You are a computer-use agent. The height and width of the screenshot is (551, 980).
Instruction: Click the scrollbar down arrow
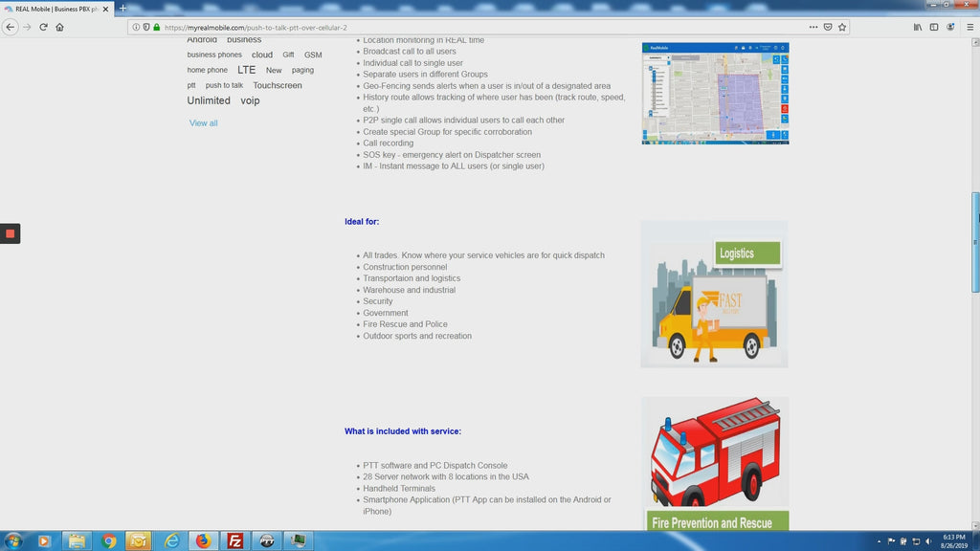tap(975, 525)
